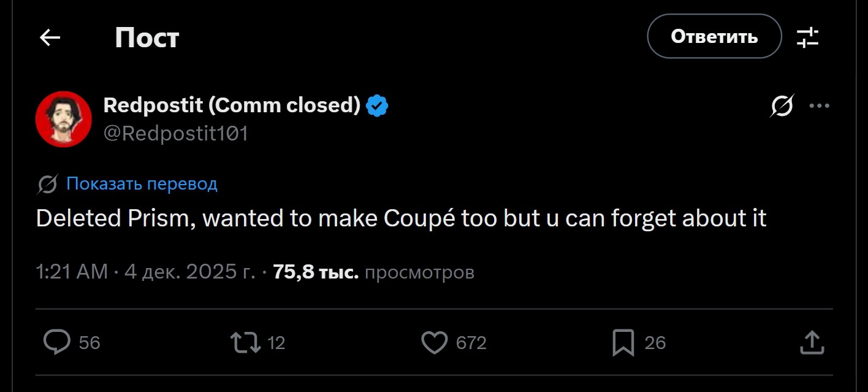This screenshot has height=392, width=868.
Task: Open the repost arrows icon menu
Action: coord(244,342)
